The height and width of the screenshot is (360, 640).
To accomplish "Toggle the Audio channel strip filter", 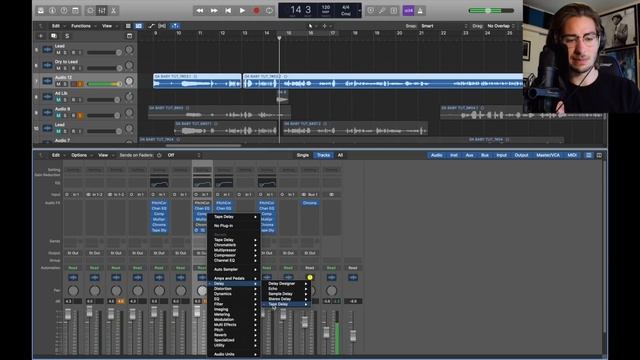I will [x=436, y=155].
